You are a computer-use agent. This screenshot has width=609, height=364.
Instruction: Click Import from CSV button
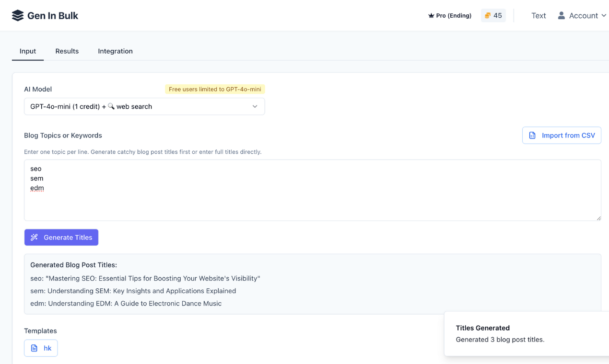coord(562,136)
